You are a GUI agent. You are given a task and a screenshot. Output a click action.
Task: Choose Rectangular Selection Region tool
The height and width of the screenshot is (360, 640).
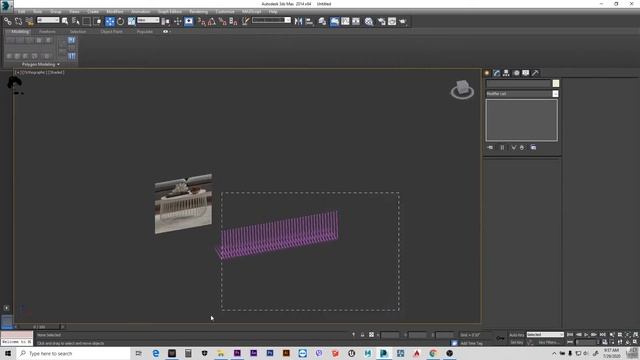pos(87,21)
